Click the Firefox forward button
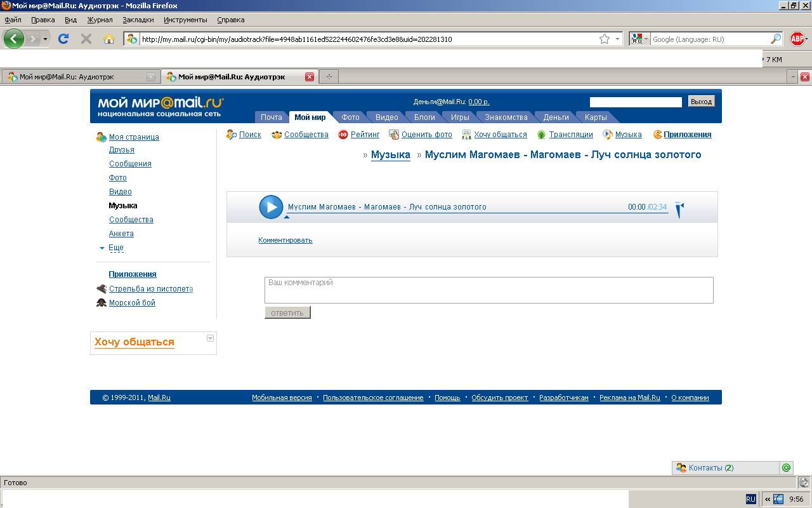 (x=33, y=39)
